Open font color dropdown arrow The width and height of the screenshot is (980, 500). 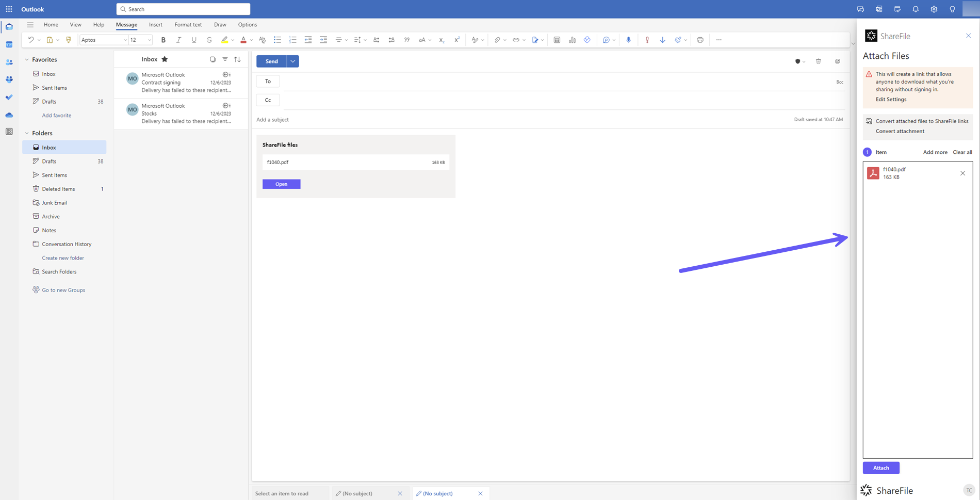click(x=251, y=40)
